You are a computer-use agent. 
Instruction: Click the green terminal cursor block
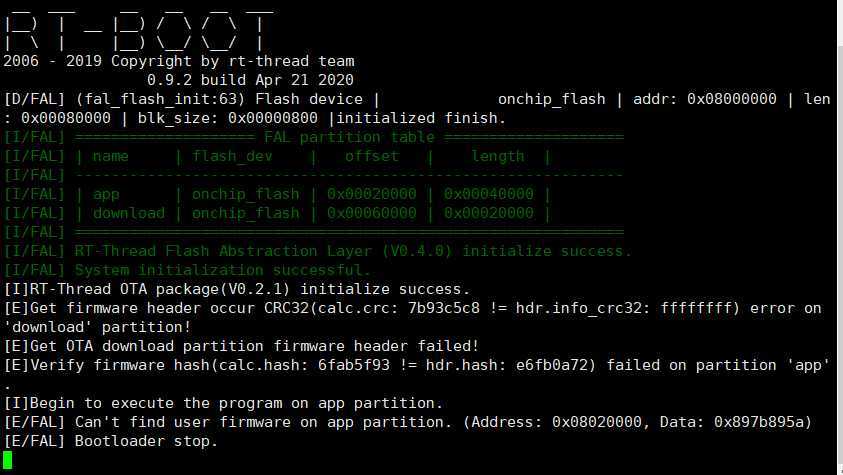click(9, 460)
